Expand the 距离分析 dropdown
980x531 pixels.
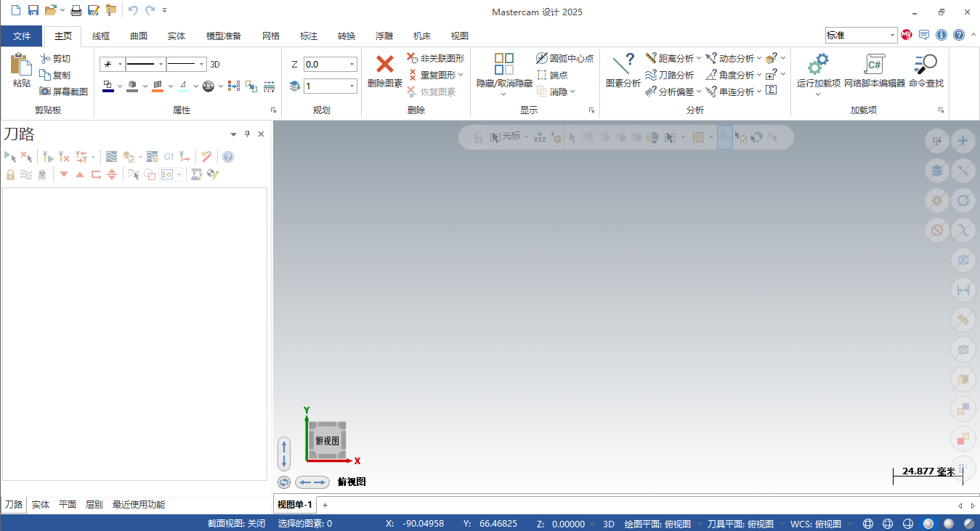(x=699, y=58)
